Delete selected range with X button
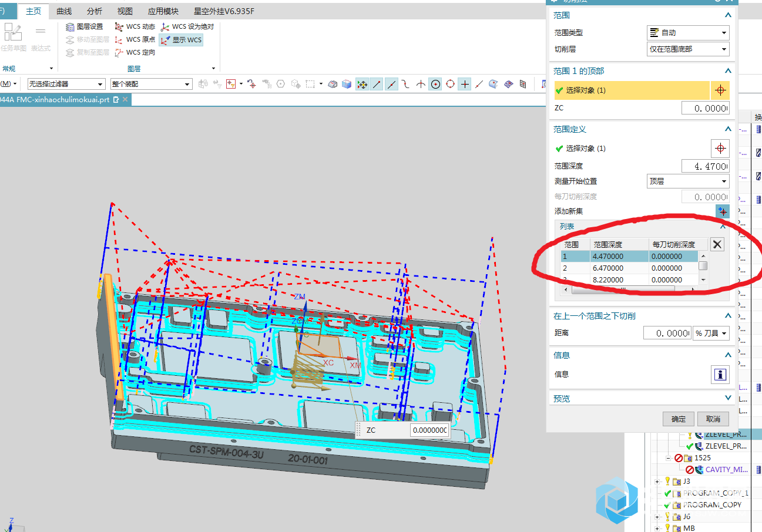This screenshot has width=762, height=532. coord(717,245)
